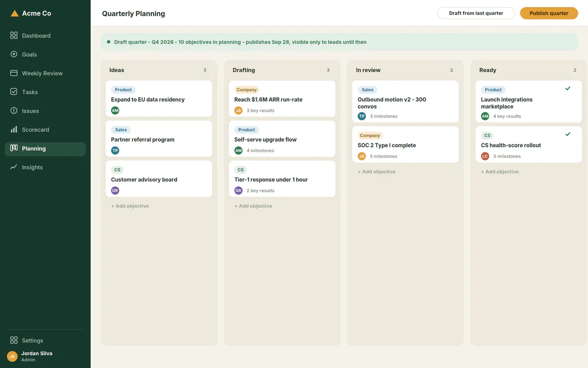Click JS avatar on Reach $1.6M ARR card
This screenshot has height=368, width=588.
click(238, 110)
